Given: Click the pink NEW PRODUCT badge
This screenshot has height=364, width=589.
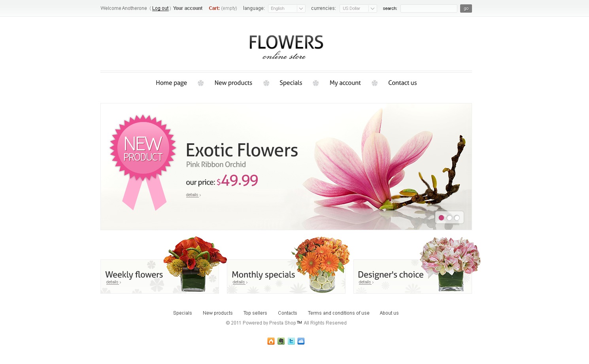Looking at the screenshot, I should 143,162.
